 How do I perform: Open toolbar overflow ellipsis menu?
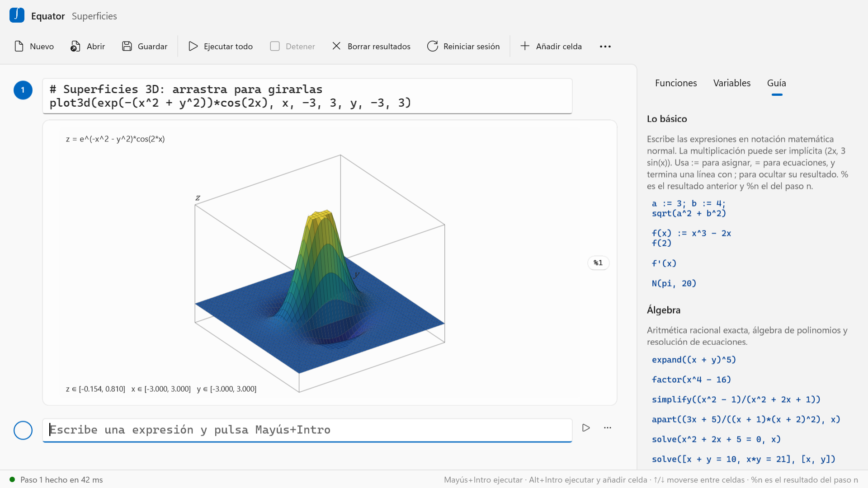point(605,47)
